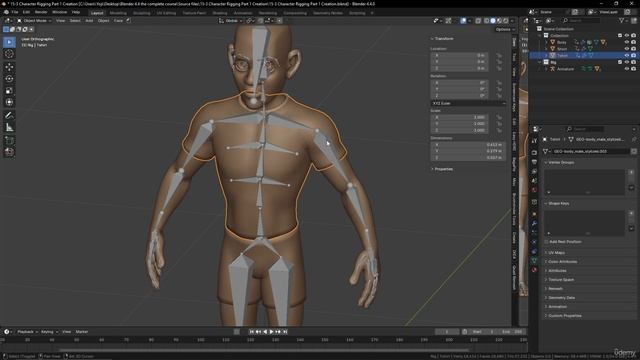Open the editor type button in viewport header
Viewport: 640px width, 360px height.
pos(8,20)
